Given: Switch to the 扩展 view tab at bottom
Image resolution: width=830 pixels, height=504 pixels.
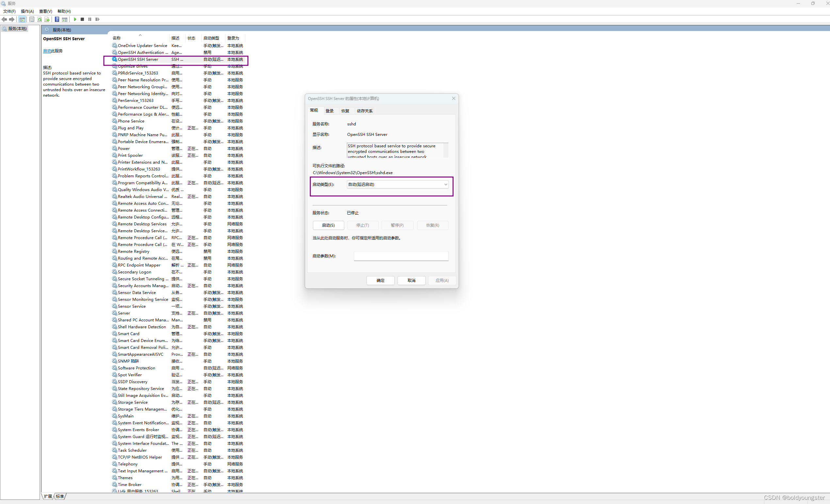Looking at the screenshot, I should [48, 496].
